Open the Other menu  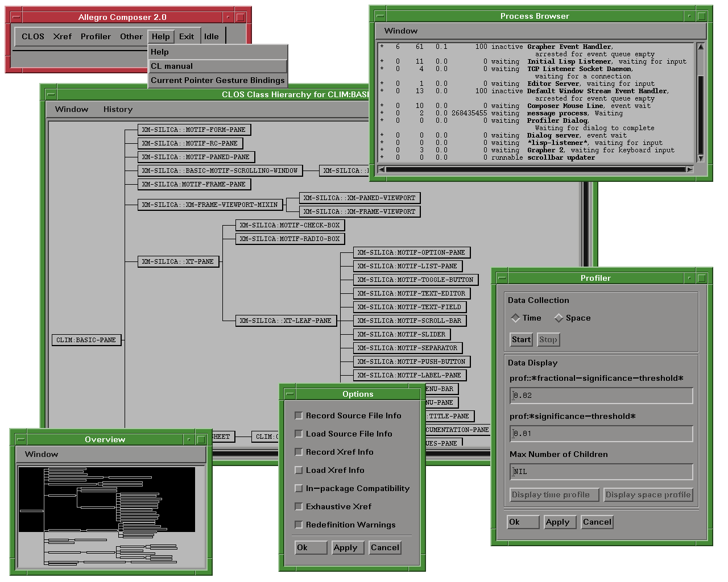point(131,36)
